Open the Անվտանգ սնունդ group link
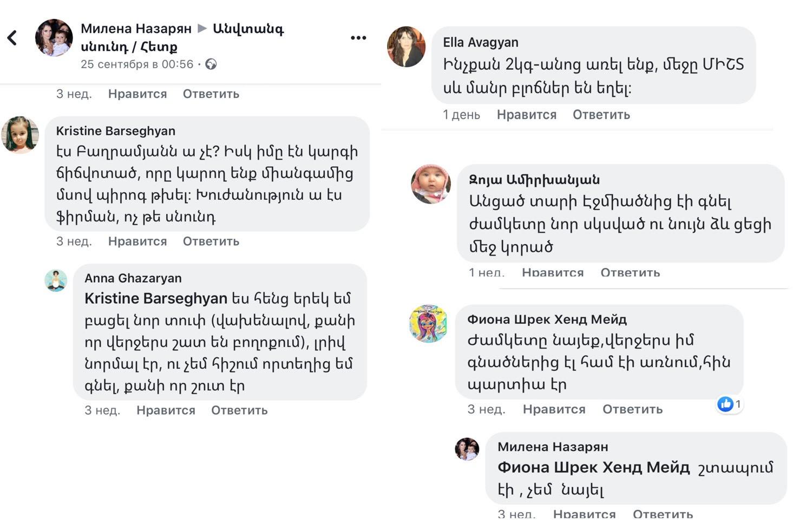Viewport: 812px width, 523px height. 248,29
